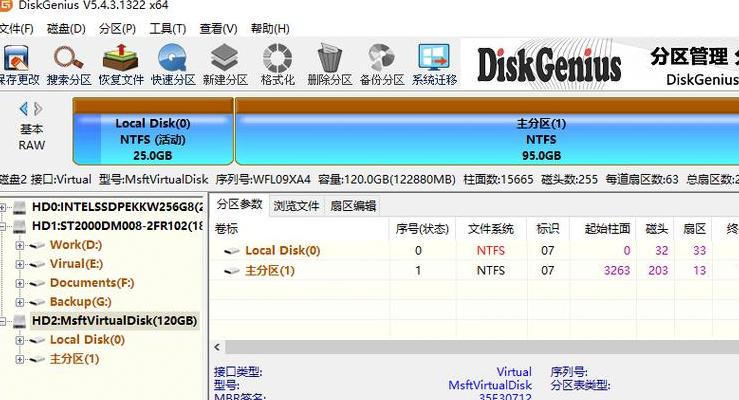
Task: Expand the Work(D:) tree node
Action: [x=19, y=245]
